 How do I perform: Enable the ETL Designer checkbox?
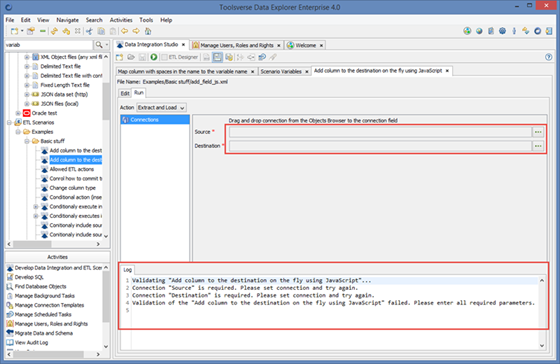pyautogui.click(x=164, y=57)
